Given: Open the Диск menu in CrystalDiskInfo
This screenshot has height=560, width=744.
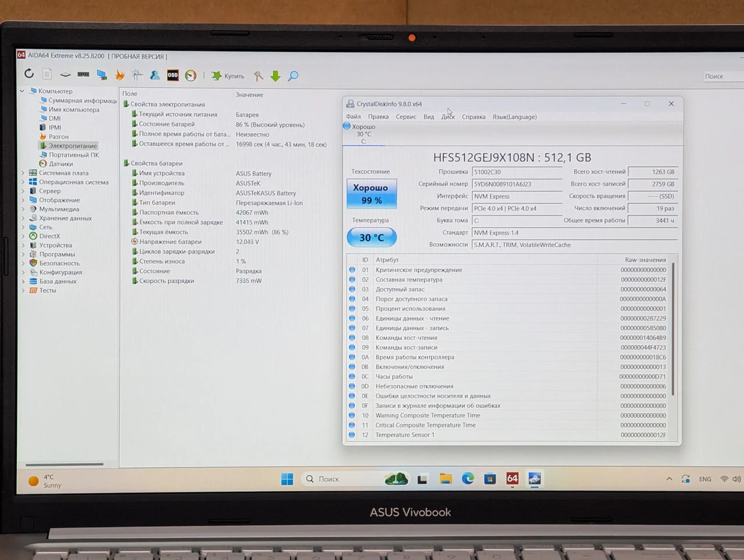Looking at the screenshot, I should pos(448,117).
